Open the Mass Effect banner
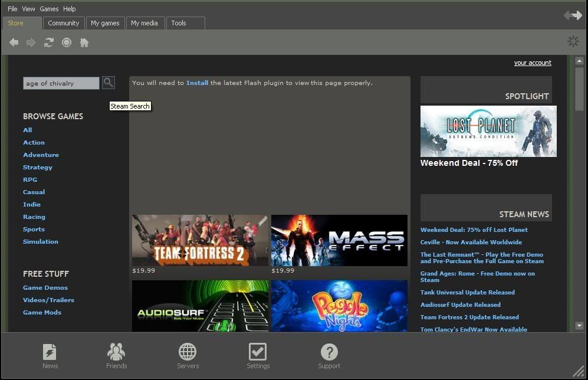Image resolution: width=588 pixels, height=380 pixels. point(339,241)
